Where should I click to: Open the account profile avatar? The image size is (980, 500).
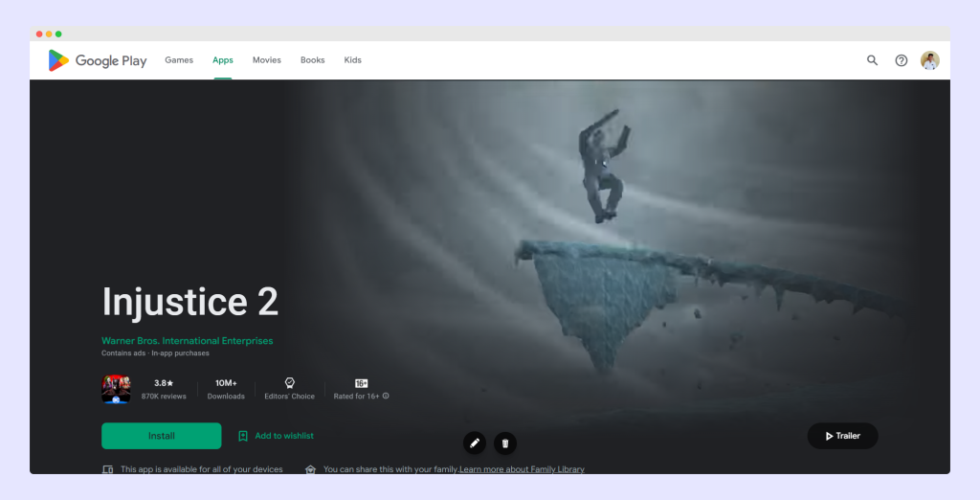point(930,60)
